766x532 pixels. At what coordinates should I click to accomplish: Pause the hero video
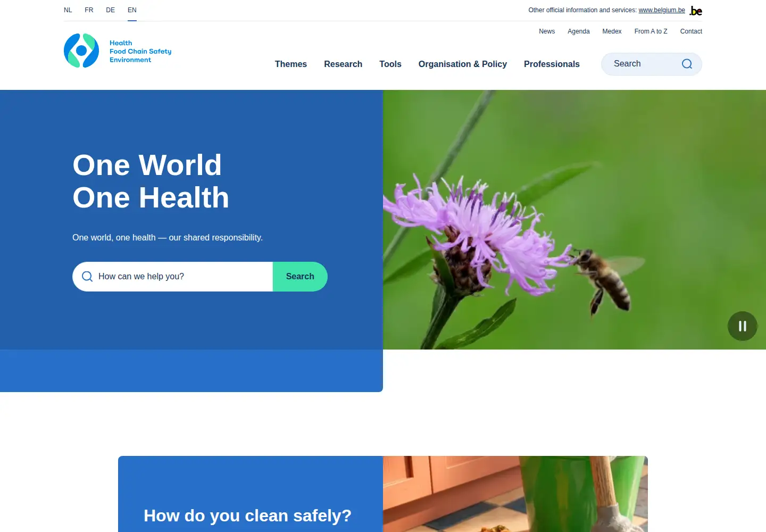click(x=742, y=326)
